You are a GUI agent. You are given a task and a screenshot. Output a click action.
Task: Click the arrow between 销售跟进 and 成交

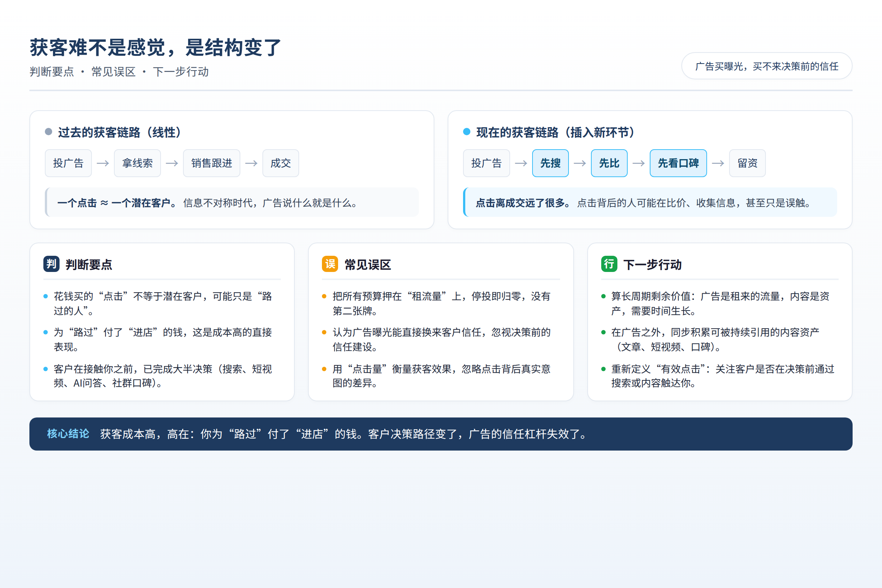[x=251, y=163]
